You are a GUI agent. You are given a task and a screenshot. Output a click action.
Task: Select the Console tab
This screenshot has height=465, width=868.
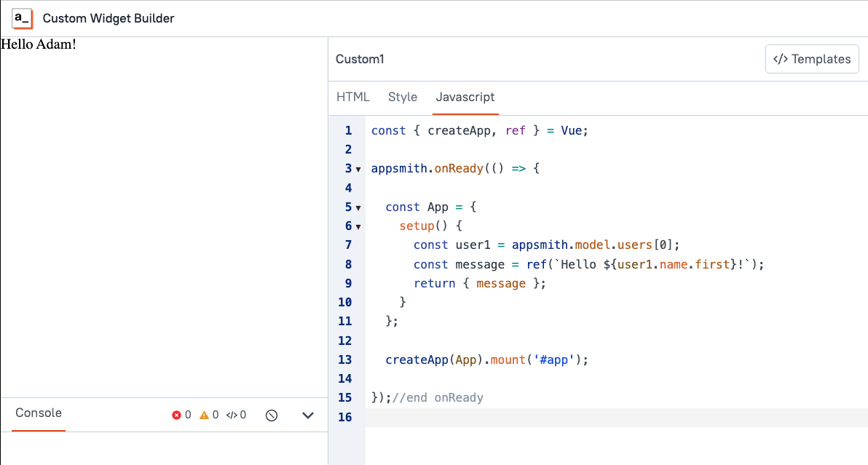37,413
